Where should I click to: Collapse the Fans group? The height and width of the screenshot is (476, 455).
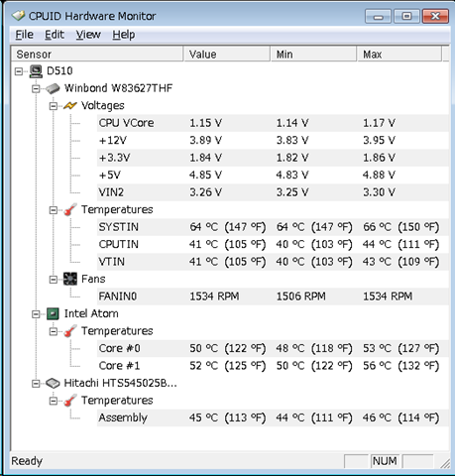click(54, 280)
